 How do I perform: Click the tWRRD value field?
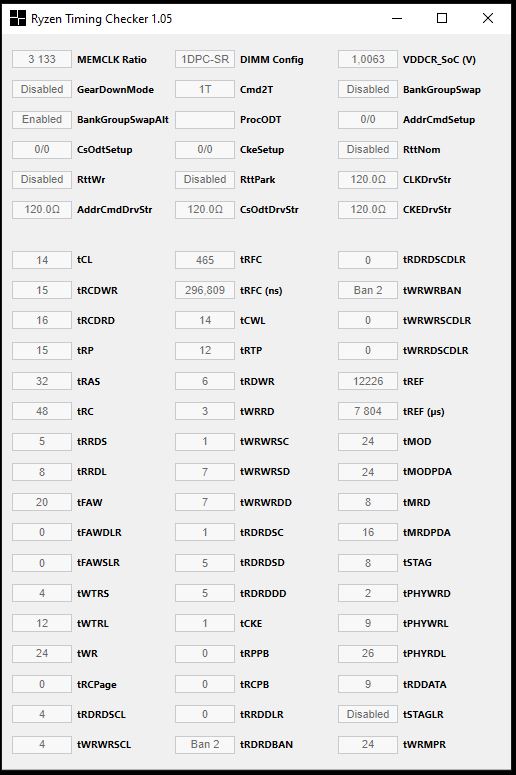pyautogui.click(x=205, y=411)
